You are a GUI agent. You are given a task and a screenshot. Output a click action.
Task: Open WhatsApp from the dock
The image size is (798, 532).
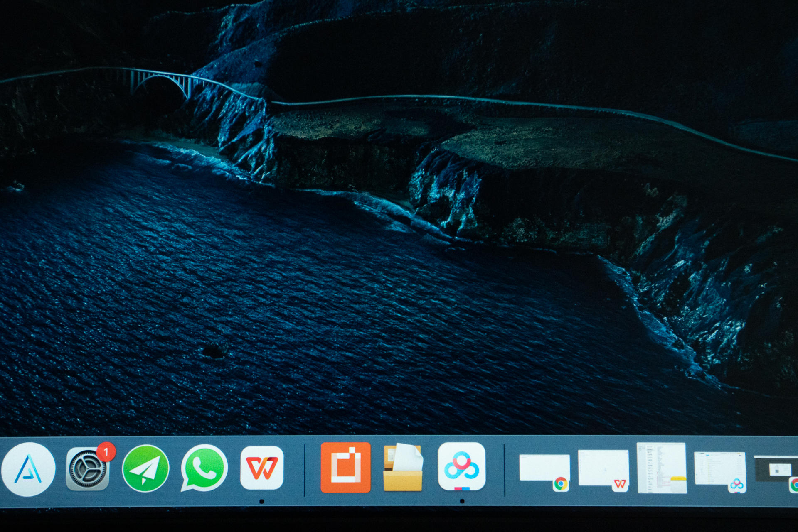pyautogui.click(x=204, y=468)
